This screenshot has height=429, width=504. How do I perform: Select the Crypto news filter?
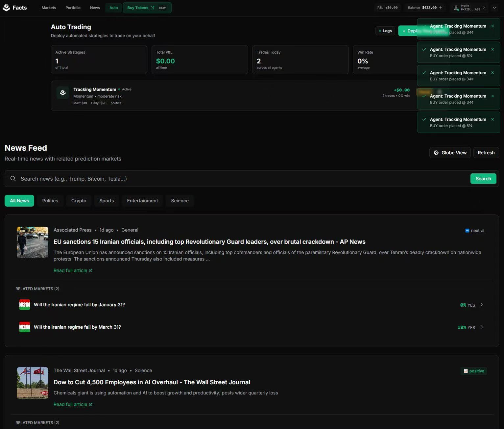(79, 201)
